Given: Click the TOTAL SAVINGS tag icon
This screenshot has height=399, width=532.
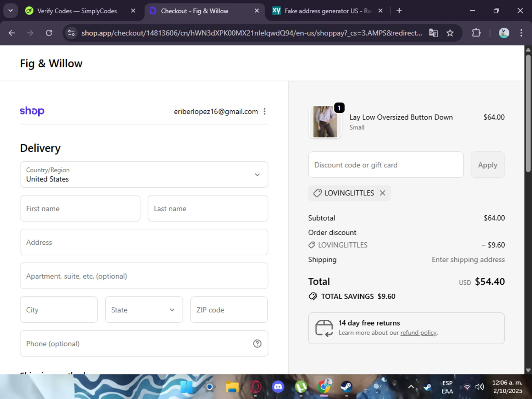Looking at the screenshot, I should coord(313,296).
